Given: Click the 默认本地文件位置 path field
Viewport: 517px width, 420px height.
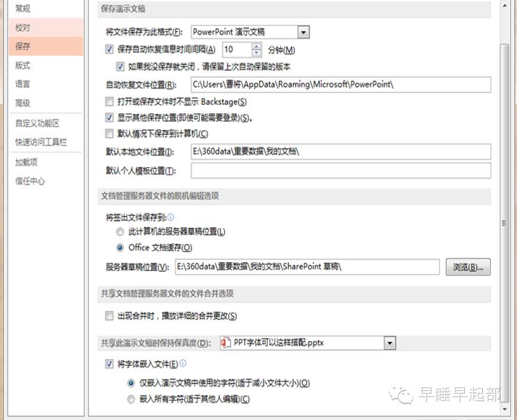Looking at the screenshot, I should [341, 152].
